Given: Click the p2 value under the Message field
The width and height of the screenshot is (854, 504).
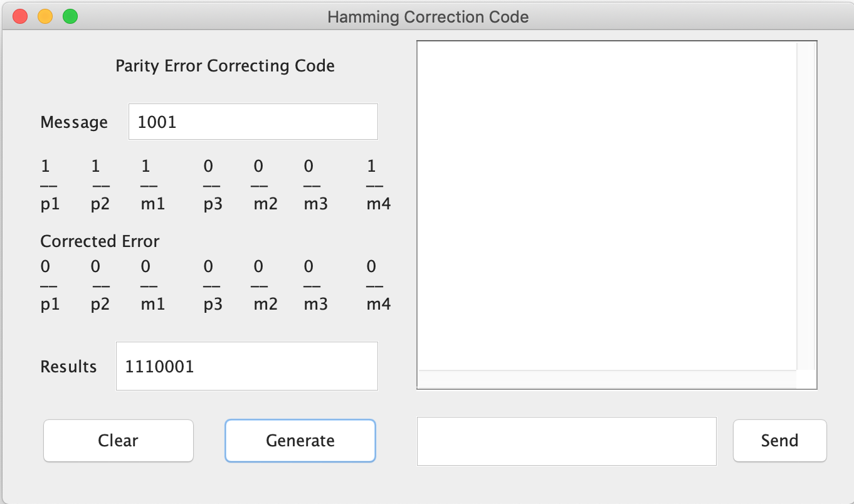Looking at the screenshot, I should (x=95, y=165).
